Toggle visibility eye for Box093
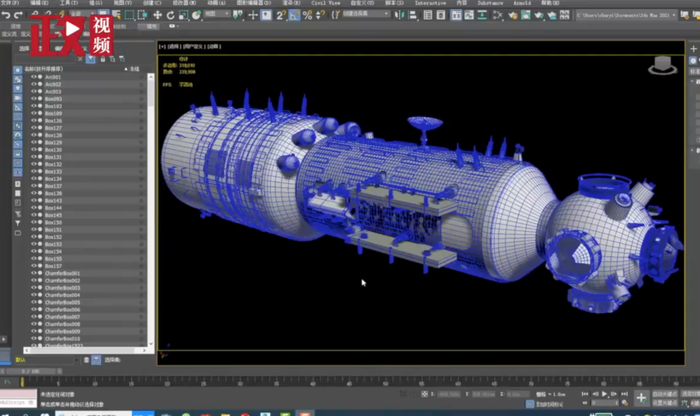Screen dimensions: 700x416 tap(34, 99)
